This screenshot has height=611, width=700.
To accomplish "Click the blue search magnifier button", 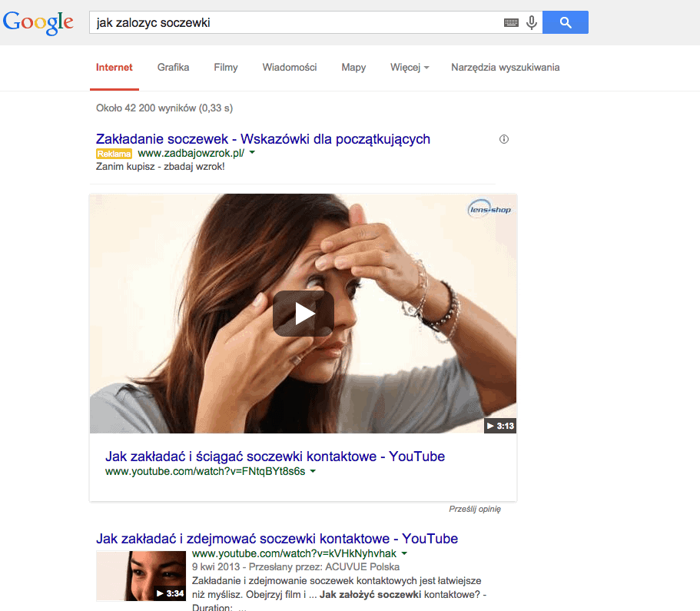I will pos(566,22).
